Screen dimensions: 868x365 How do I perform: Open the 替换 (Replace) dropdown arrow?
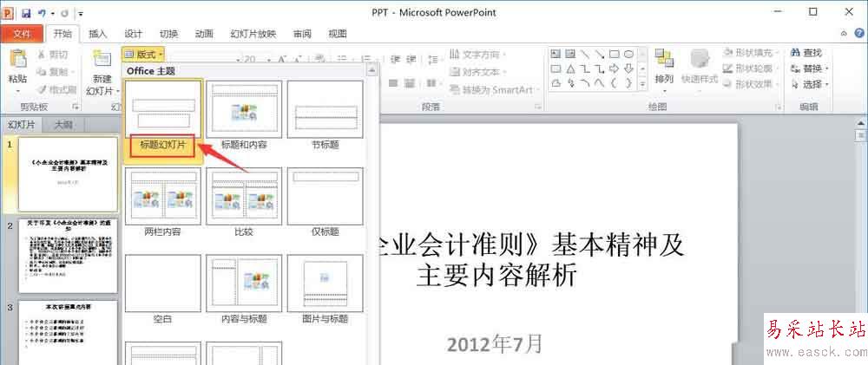coord(826,69)
